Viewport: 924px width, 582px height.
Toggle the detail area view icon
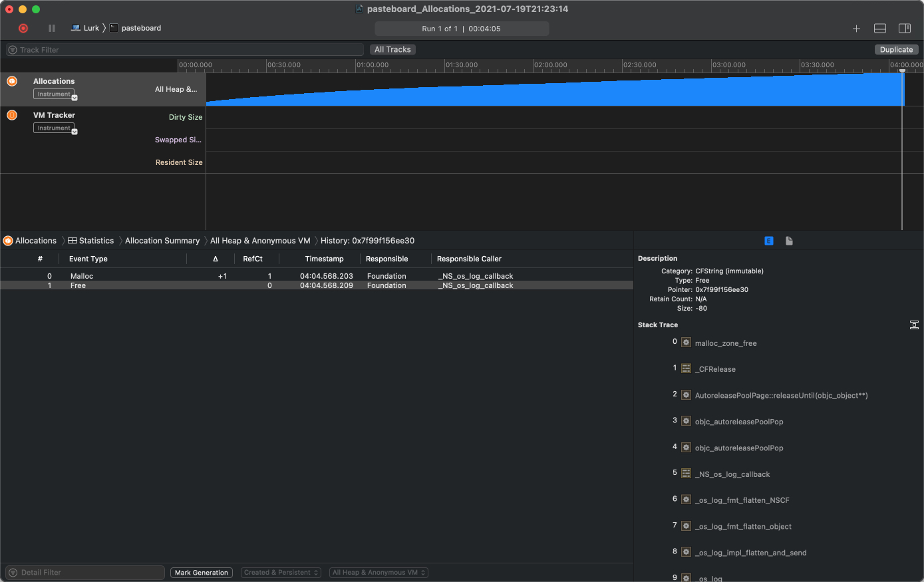point(880,29)
